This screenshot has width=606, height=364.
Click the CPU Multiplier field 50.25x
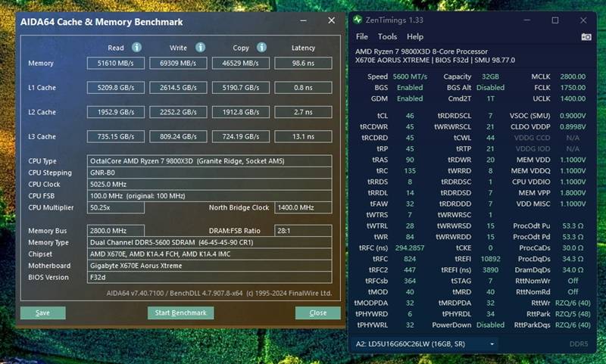coord(116,207)
